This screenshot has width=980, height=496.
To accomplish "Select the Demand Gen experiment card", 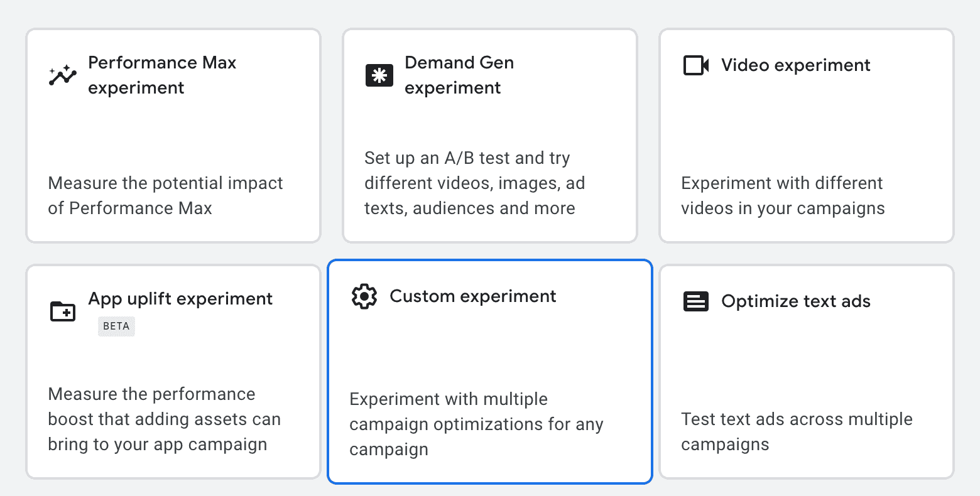I will click(489, 135).
